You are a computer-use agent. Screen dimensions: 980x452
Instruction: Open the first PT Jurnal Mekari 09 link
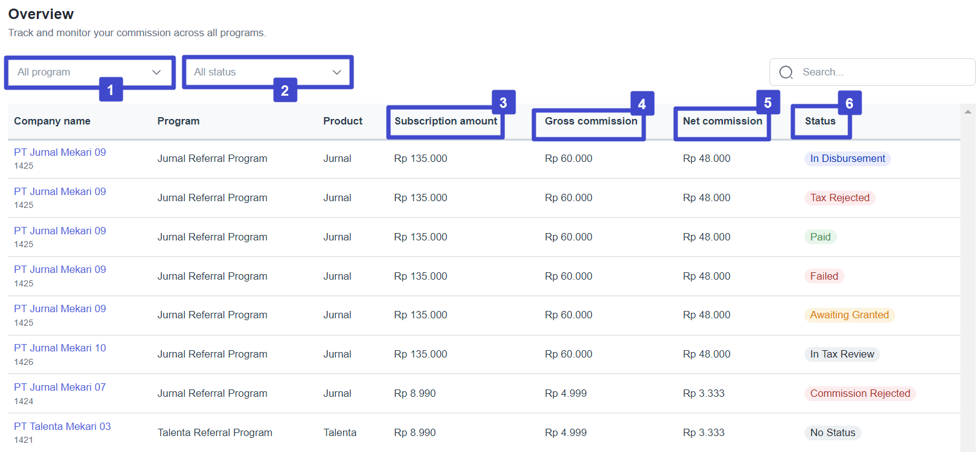(60, 153)
